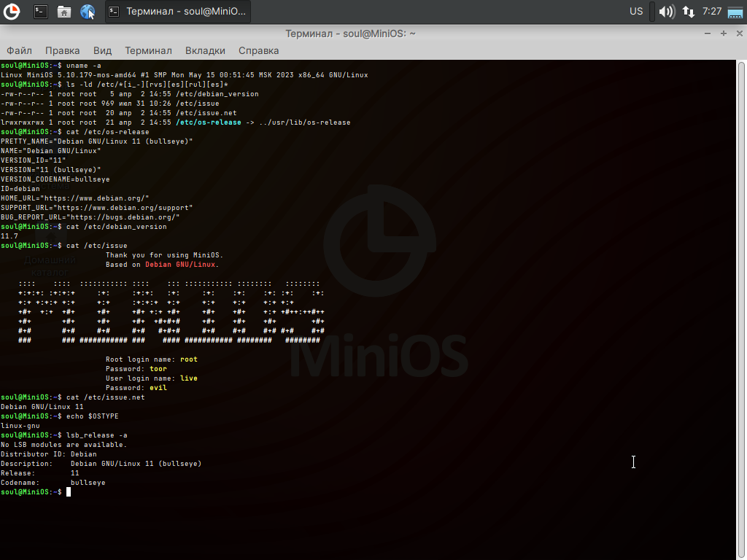Click the VERSION_ID="11" line
747x560 pixels.
(x=34, y=160)
